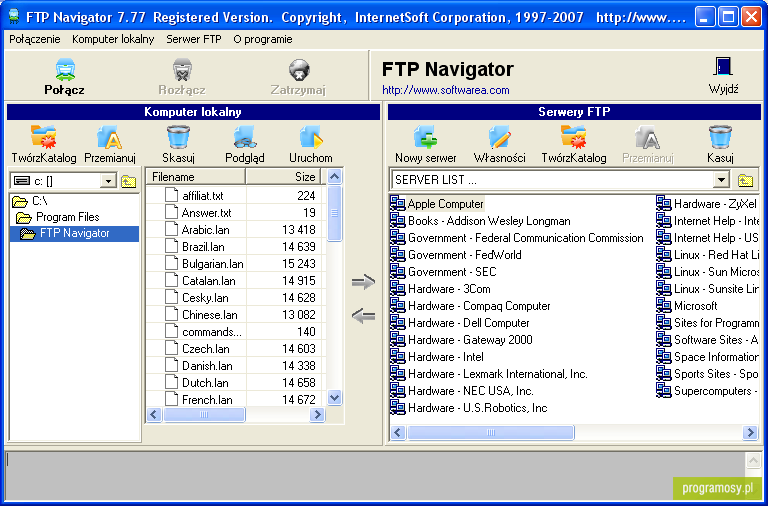Screen dimensions: 768x506
Task: Open the SERVER LIST dropdown arrow
Action: point(721,180)
